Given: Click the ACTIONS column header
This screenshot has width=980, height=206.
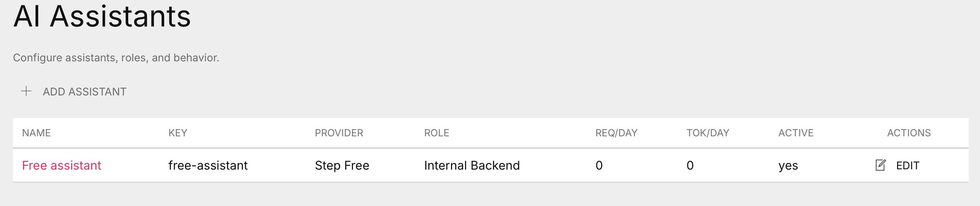Looking at the screenshot, I should [x=909, y=133].
